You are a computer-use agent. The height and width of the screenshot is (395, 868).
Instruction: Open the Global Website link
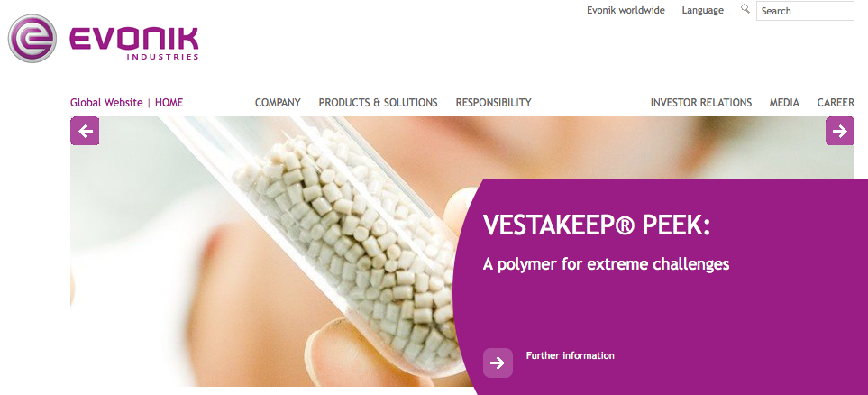click(106, 103)
